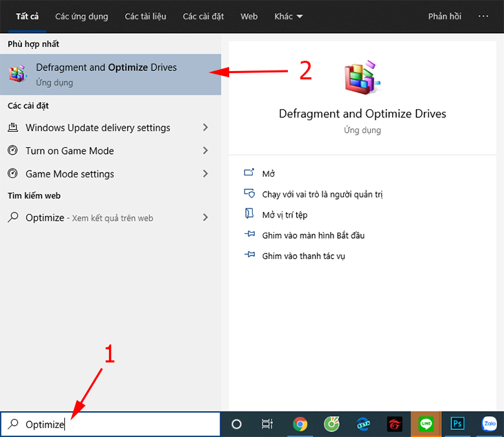Open Optimize web search result

click(x=110, y=217)
